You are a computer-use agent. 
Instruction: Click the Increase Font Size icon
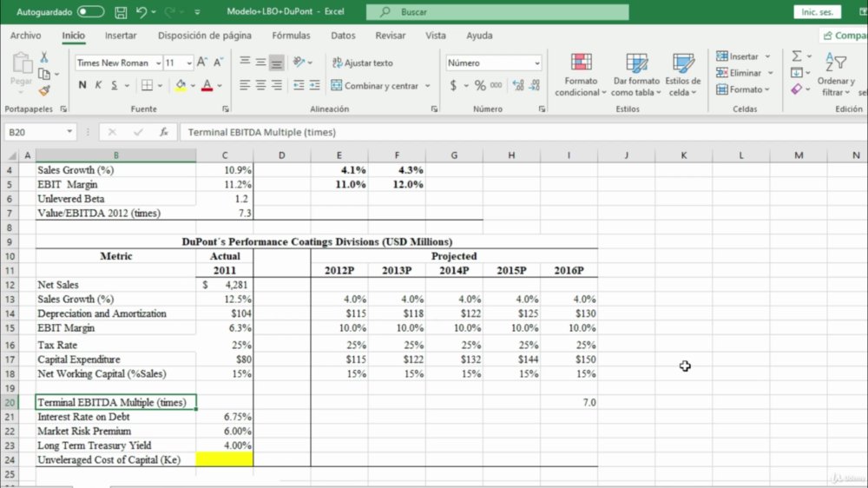202,63
